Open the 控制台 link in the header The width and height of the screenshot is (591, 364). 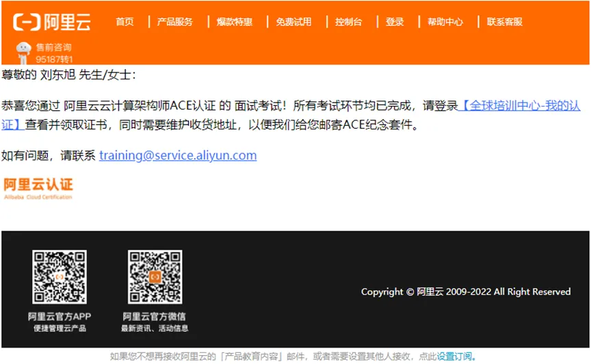click(x=349, y=22)
